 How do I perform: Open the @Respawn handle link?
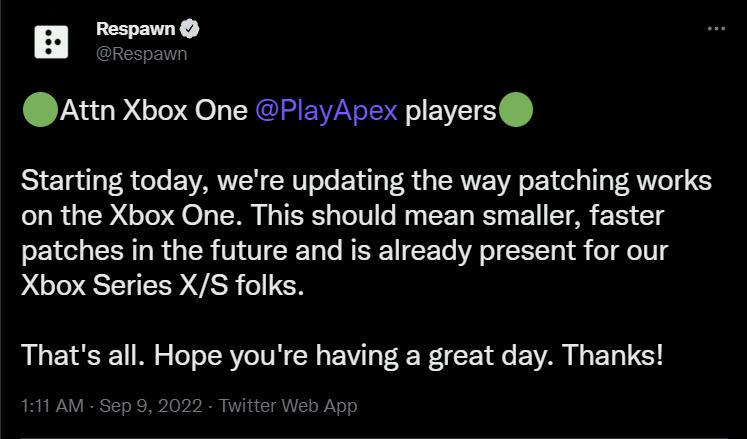tap(141, 53)
